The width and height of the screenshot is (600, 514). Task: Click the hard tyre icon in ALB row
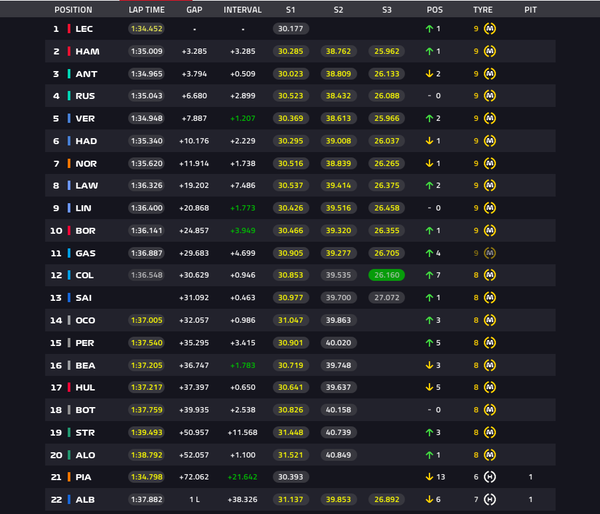490,499
